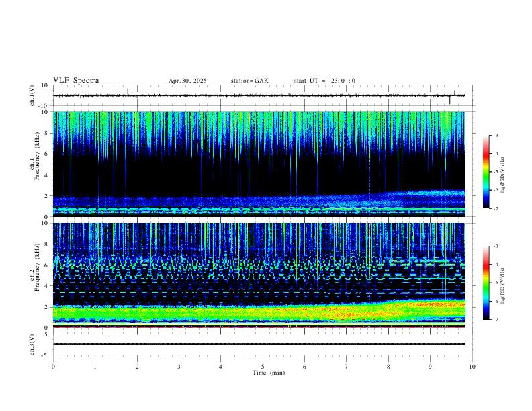This screenshot has height=411, width=532.
Task: Click the time axis tick label '7'
Action: pyautogui.click(x=347, y=367)
